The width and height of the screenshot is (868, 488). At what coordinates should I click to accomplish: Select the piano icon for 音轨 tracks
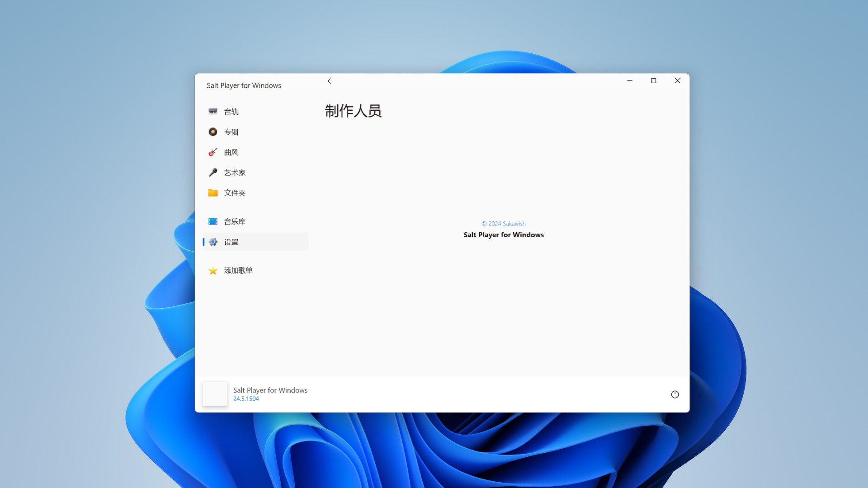coord(213,111)
